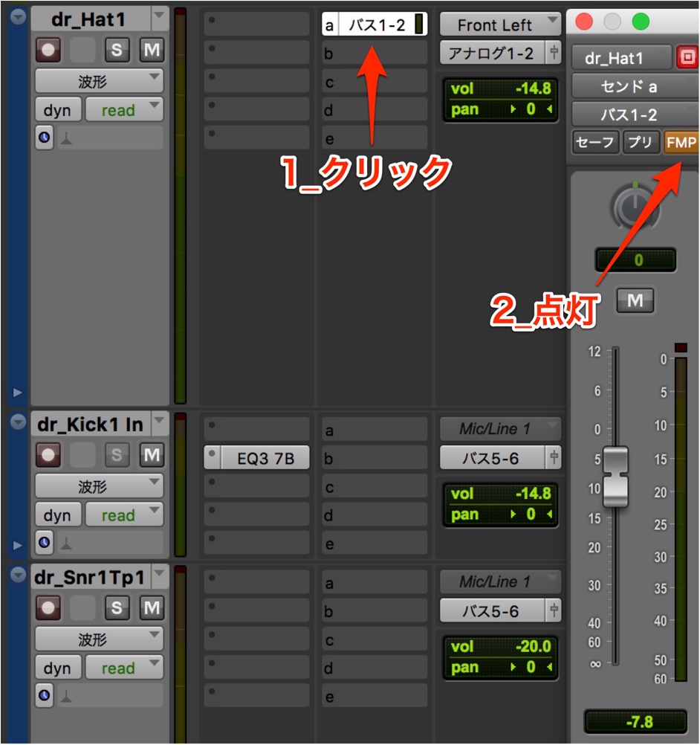Click track color circle beside dr_Kick1 In
The height and width of the screenshot is (745, 700).
tap(18, 422)
